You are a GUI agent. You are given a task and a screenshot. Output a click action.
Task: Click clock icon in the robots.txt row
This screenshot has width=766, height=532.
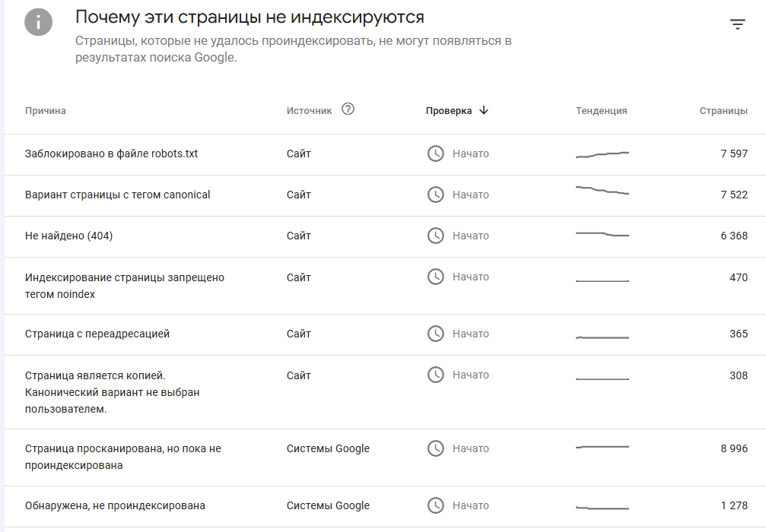click(x=435, y=154)
